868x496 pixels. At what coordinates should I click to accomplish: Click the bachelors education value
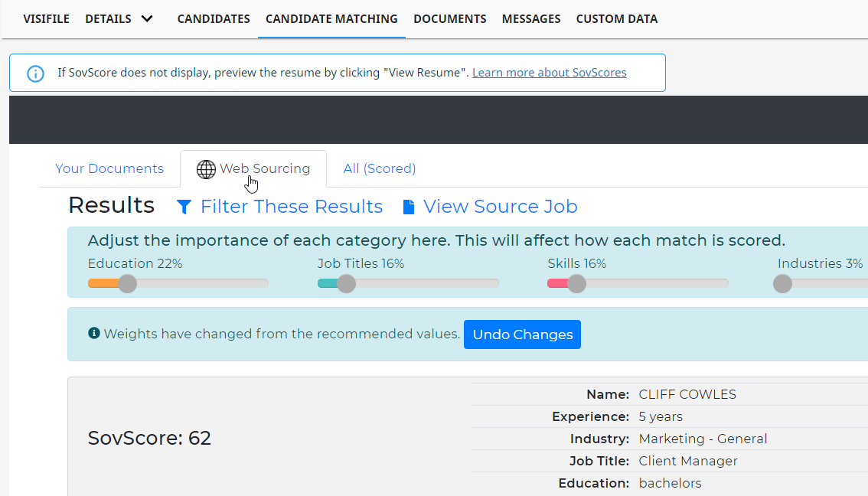[x=670, y=483]
